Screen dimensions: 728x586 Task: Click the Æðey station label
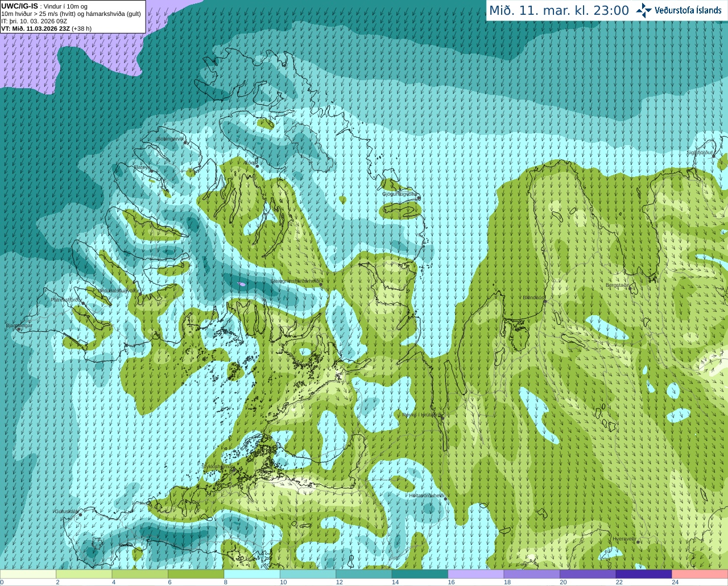click(249, 162)
